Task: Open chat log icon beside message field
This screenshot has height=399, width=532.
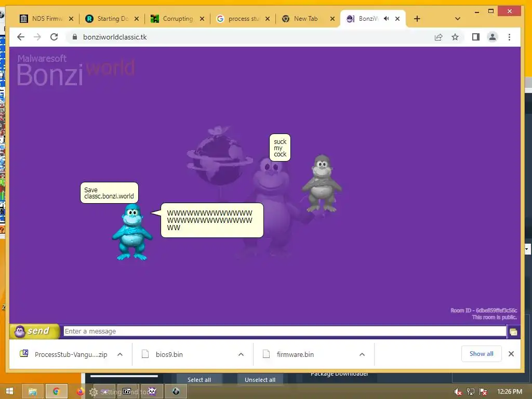Action: click(513, 331)
